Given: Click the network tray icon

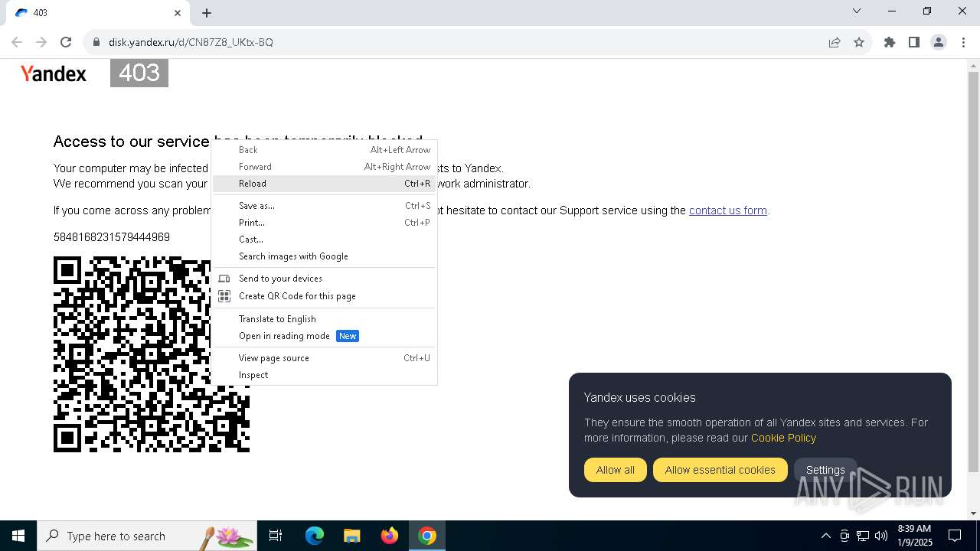Looking at the screenshot, I should (x=863, y=536).
